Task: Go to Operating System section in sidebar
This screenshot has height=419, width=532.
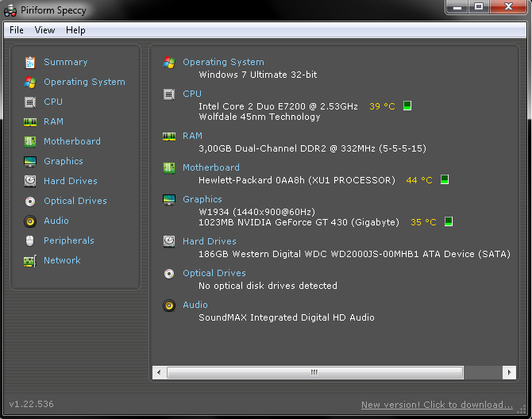Action: tap(84, 82)
